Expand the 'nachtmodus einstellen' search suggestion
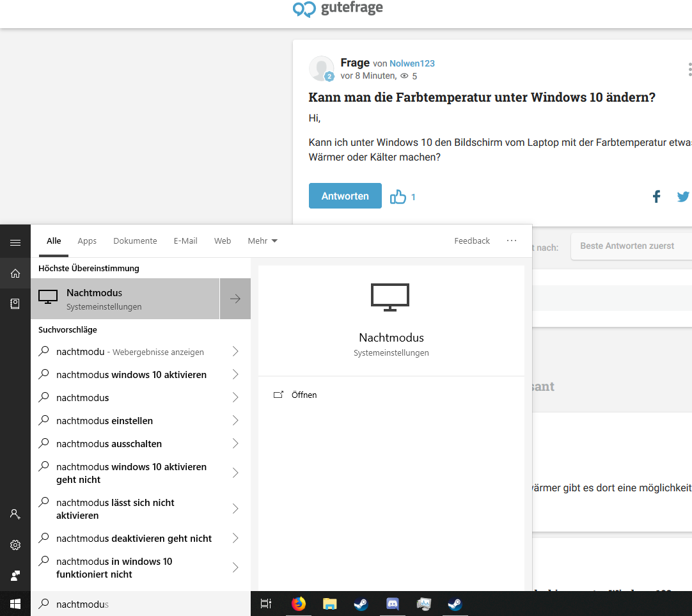692x616 pixels. (x=235, y=420)
